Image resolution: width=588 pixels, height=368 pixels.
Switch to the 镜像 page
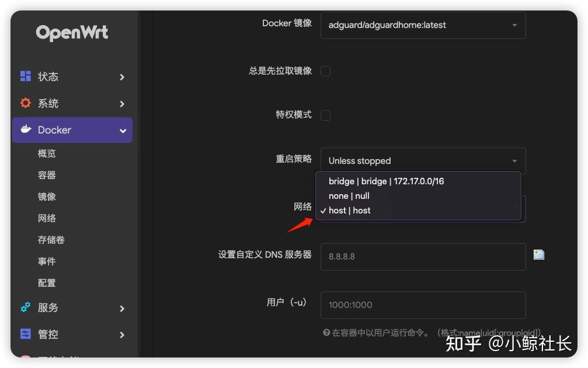[48, 197]
